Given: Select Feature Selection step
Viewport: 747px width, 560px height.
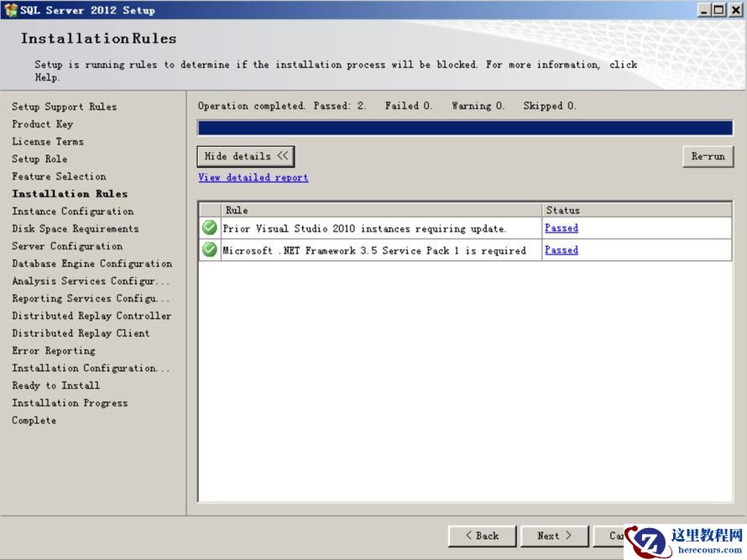Looking at the screenshot, I should click(59, 176).
